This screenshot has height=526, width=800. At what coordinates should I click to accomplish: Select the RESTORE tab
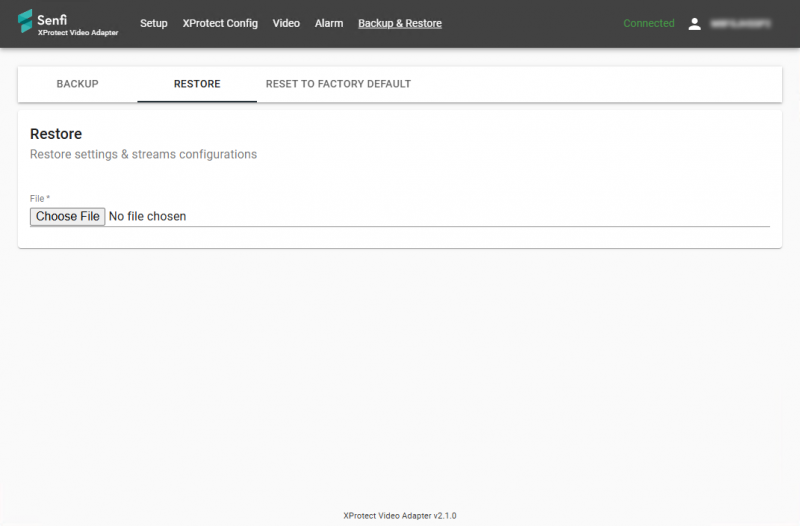pyautogui.click(x=197, y=84)
